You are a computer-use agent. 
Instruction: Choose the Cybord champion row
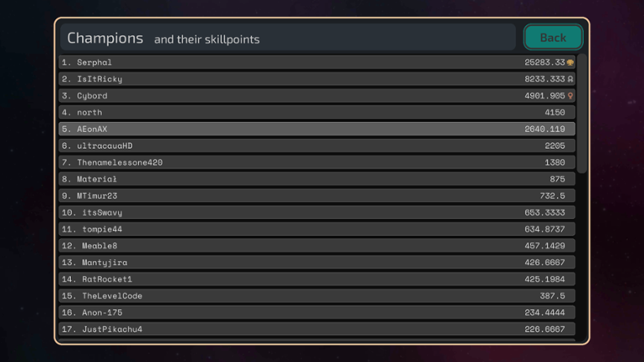pos(316,96)
